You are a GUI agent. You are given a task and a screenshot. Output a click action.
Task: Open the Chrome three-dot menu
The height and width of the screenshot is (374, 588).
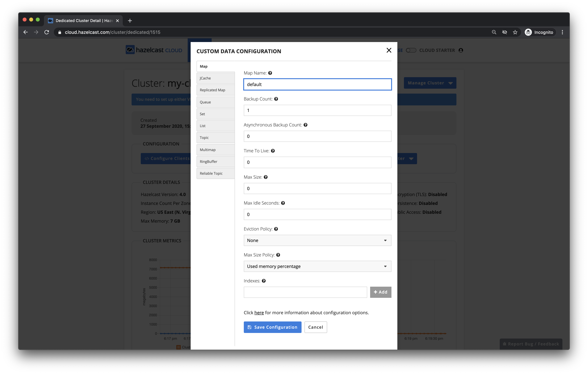pyautogui.click(x=562, y=32)
